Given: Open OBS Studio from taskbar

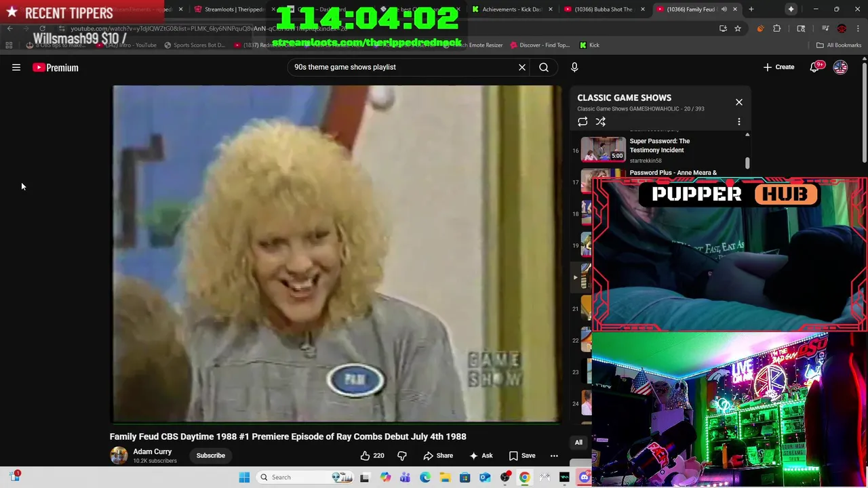Looking at the screenshot, I should 505,477.
